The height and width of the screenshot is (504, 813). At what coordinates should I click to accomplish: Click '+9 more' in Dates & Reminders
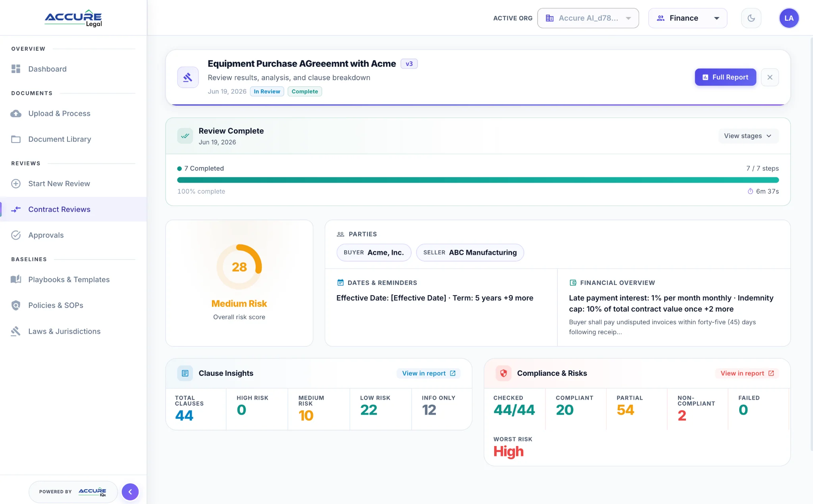click(518, 298)
